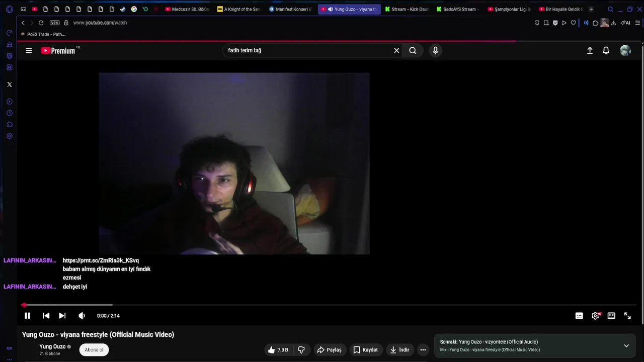The image size is (644, 362).
Task: Open the Extensions cube sidebar icon
Action: 9,125
